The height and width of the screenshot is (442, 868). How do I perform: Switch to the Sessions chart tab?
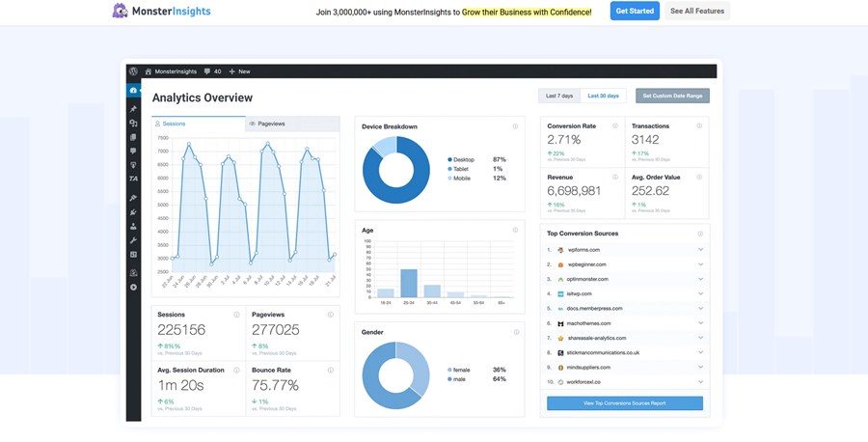198,124
